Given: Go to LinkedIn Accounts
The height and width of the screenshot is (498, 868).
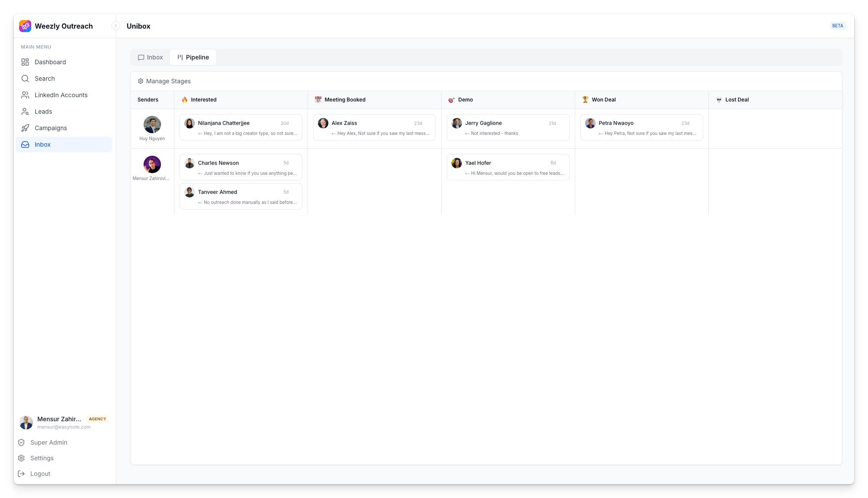Looking at the screenshot, I should pos(64,95).
